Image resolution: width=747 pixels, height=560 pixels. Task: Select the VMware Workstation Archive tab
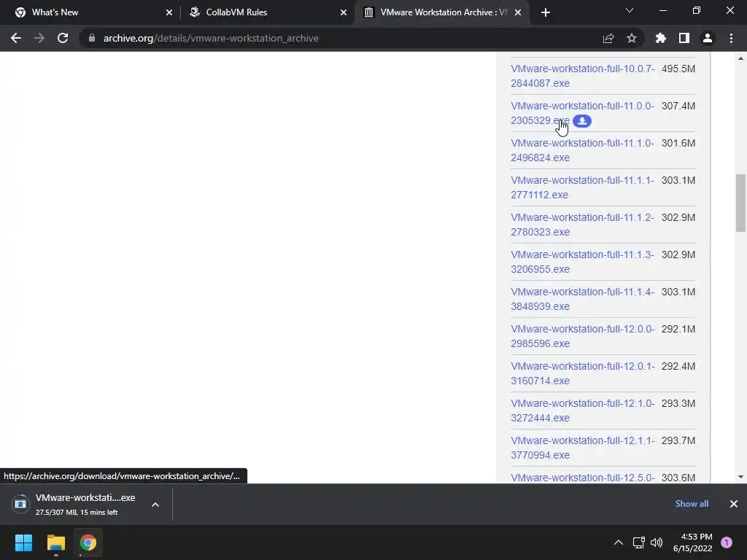click(444, 12)
